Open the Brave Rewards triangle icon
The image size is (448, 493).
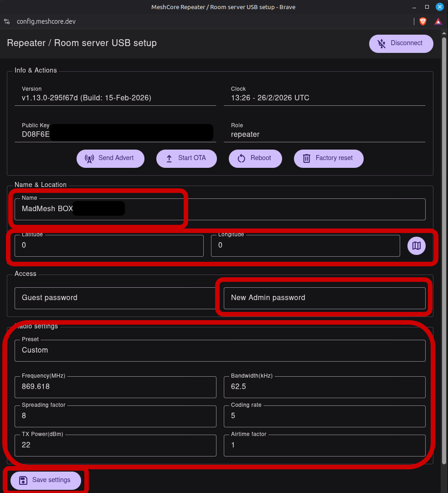click(438, 21)
